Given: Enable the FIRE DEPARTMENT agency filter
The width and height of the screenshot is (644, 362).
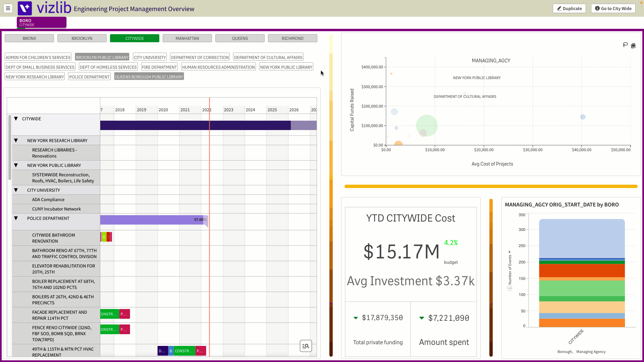Looking at the screenshot, I should pyautogui.click(x=159, y=67).
